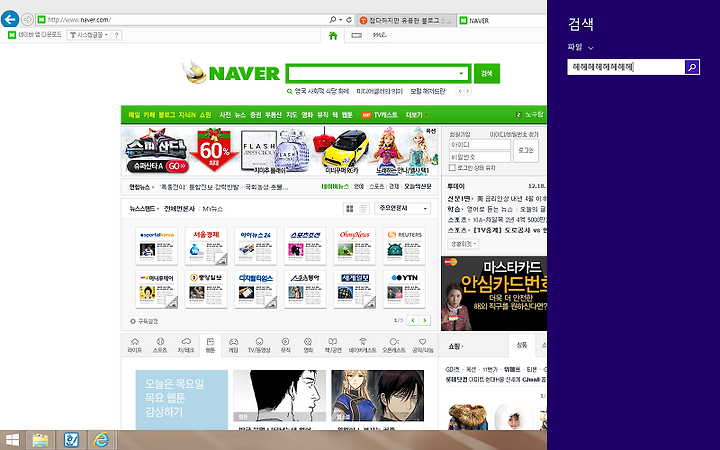
Task: Click the Refresh icon in address bar
Action: point(349,20)
